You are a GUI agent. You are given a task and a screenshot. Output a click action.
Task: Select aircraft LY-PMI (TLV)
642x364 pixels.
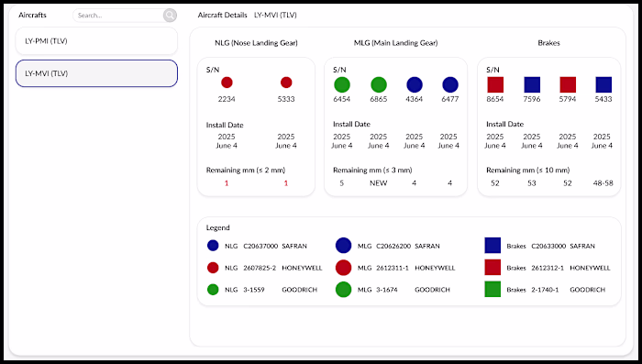click(96, 41)
